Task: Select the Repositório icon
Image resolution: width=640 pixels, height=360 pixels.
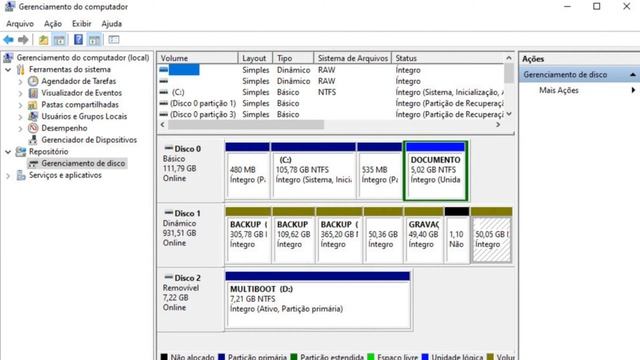Action: coord(21,151)
